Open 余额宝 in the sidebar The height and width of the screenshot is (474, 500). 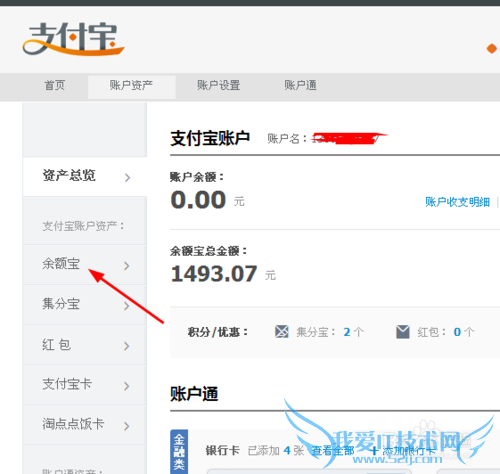tap(85, 264)
